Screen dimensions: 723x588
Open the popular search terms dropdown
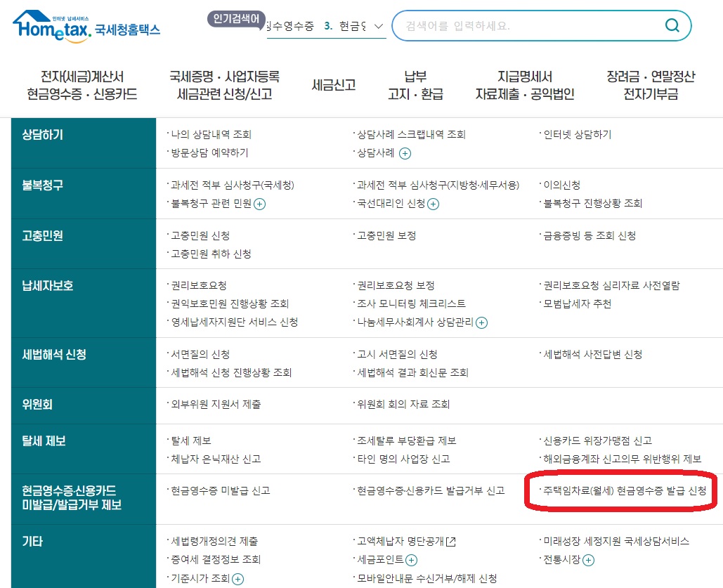[x=378, y=27]
